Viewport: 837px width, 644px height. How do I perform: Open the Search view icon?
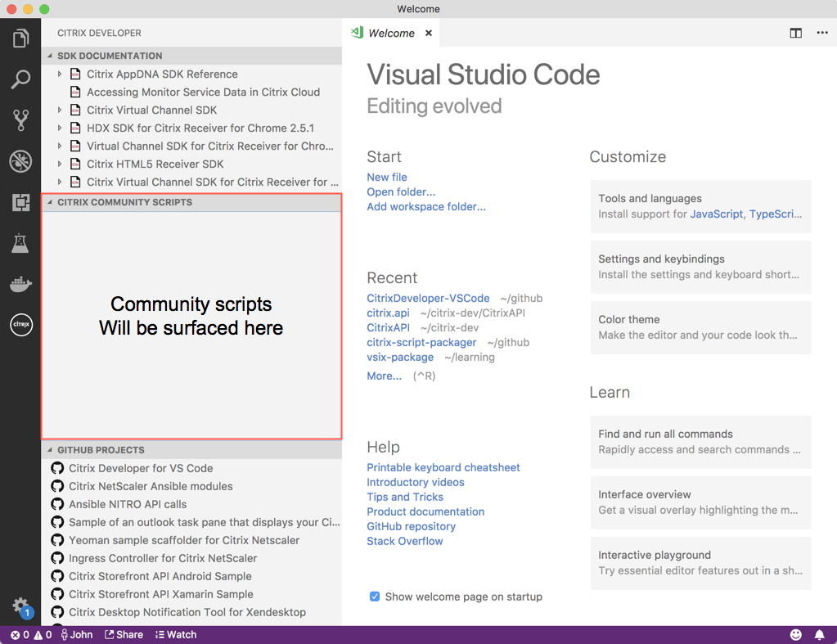pyautogui.click(x=20, y=79)
